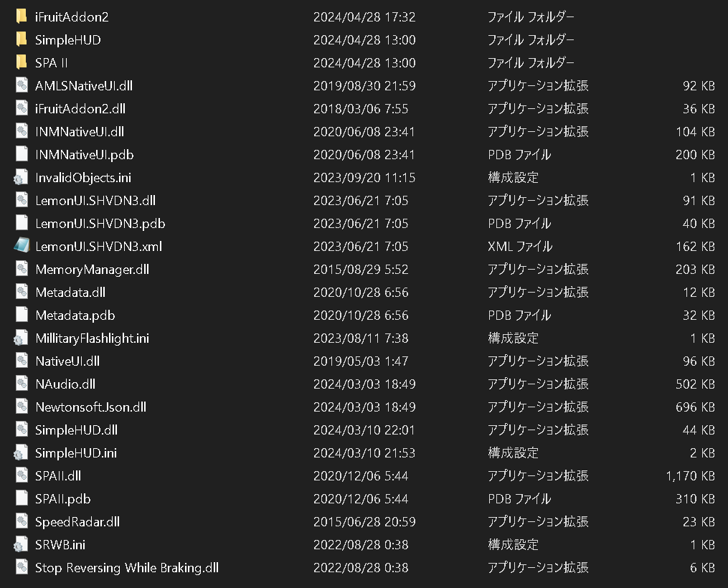728x588 pixels.
Task: Select MillitaryFlashlight.ini in the list
Action: pyautogui.click(x=92, y=338)
